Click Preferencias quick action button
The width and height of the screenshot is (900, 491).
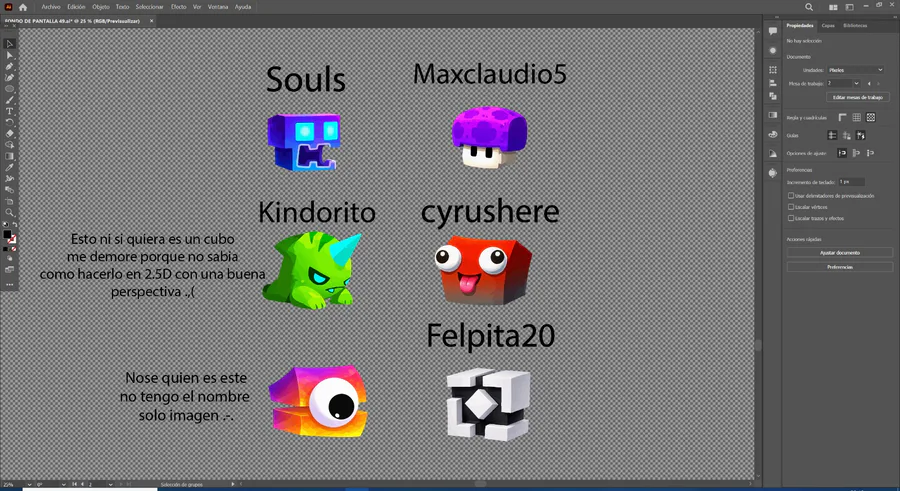(840, 267)
